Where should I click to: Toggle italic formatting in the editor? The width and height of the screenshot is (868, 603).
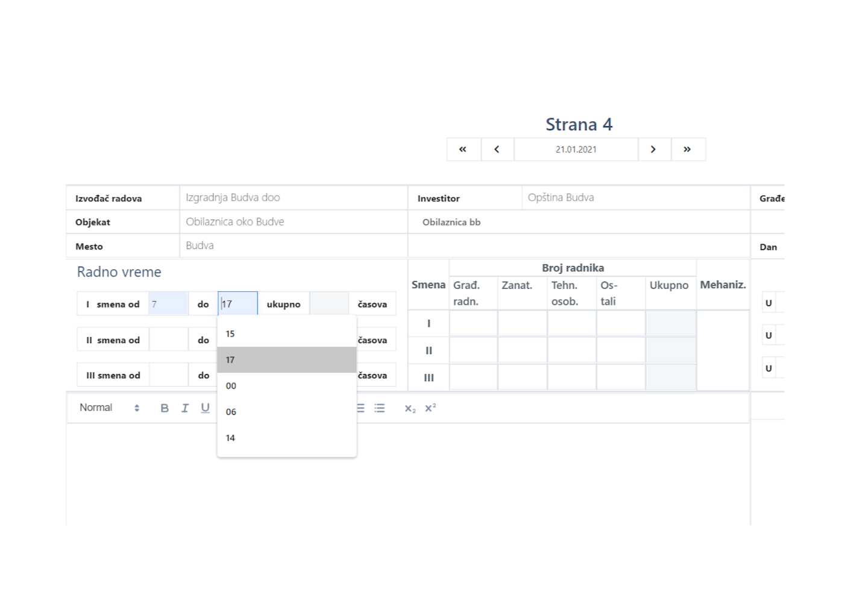click(x=185, y=408)
